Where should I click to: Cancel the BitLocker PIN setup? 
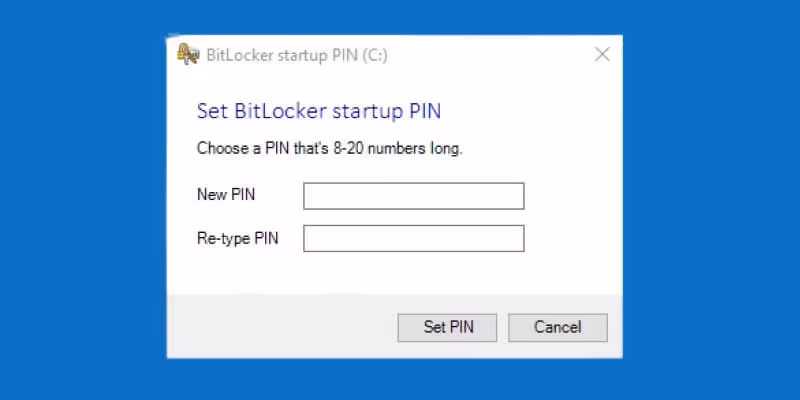click(x=557, y=327)
